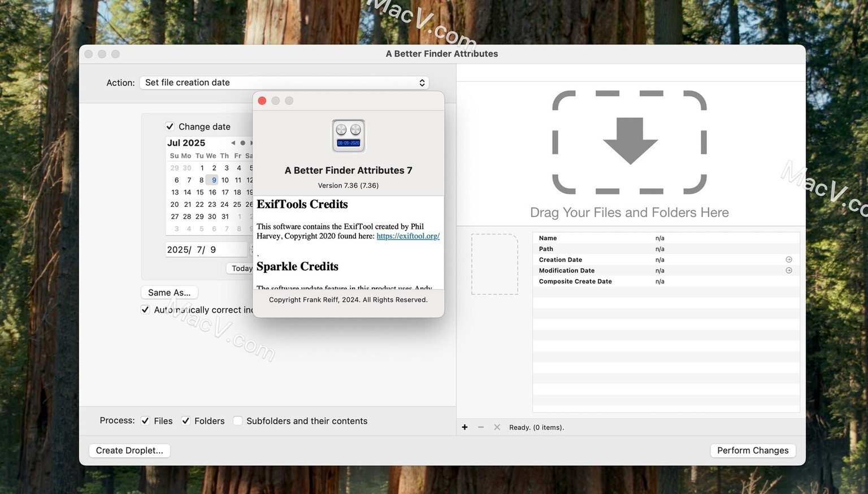This screenshot has width=868, height=494.
Task: Select July 15 in the calendar
Action: [x=199, y=192]
